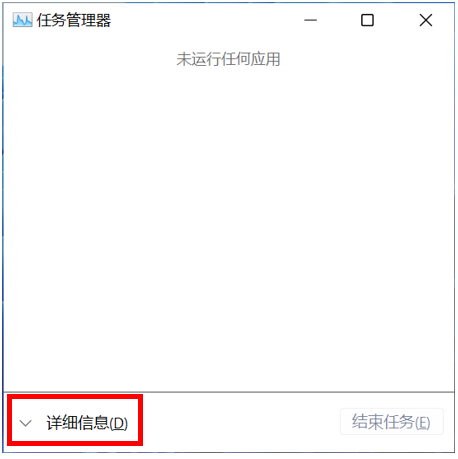458x459 pixels.
Task: Click the X icon in title bar
Action: (426, 20)
